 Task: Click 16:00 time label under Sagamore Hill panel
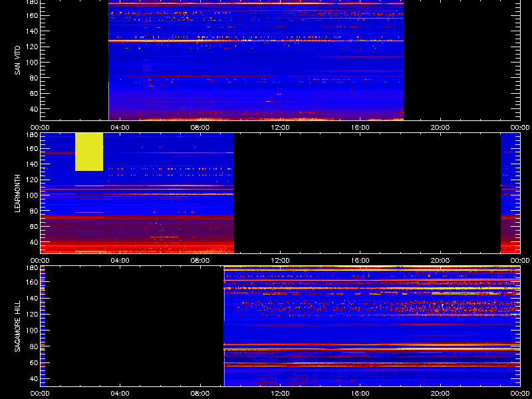(360, 394)
